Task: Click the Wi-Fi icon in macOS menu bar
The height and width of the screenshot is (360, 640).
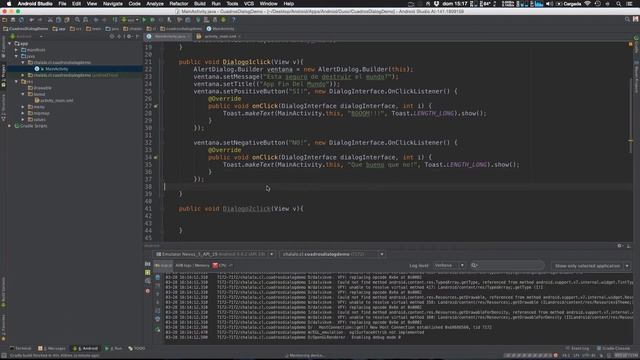Action: (587, 4)
